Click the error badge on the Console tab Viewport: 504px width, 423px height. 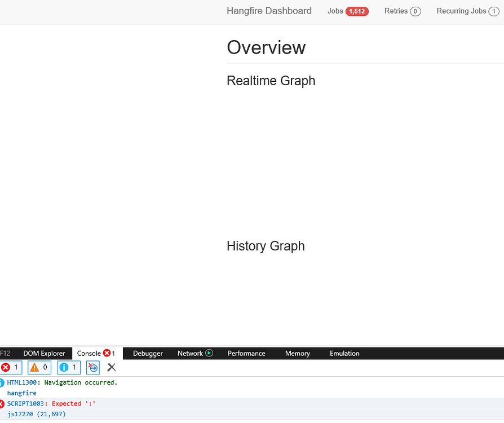click(x=107, y=353)
